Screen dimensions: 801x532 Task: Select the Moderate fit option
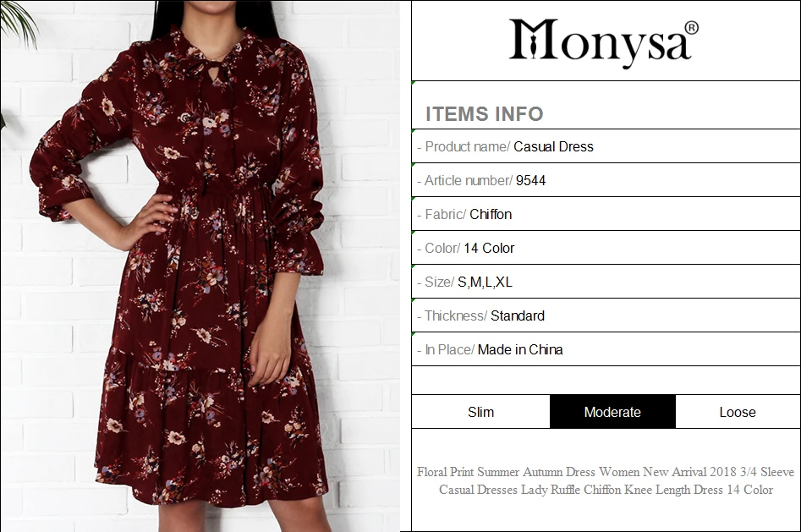click(x=612, y=412)
